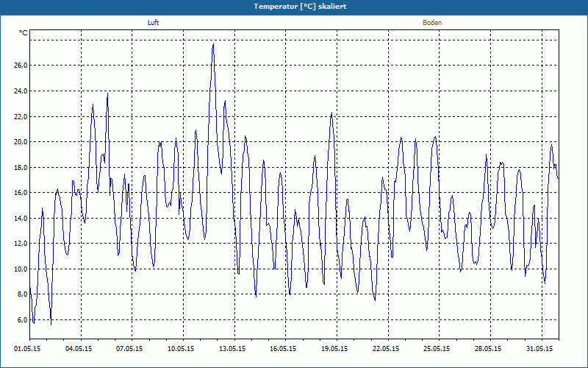The image size is (588, 368).
Task: Click the 04.05.15 date label
Action: (x=79, y=349)
